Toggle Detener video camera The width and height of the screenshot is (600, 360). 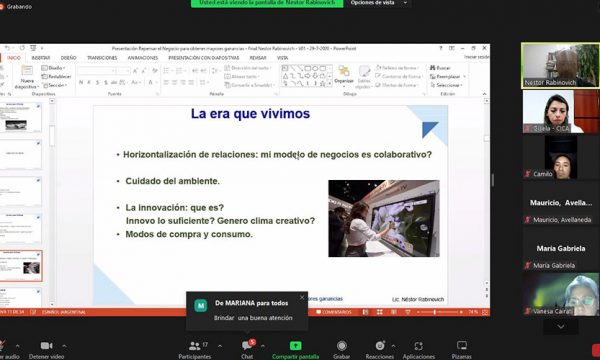pos(47,346)
